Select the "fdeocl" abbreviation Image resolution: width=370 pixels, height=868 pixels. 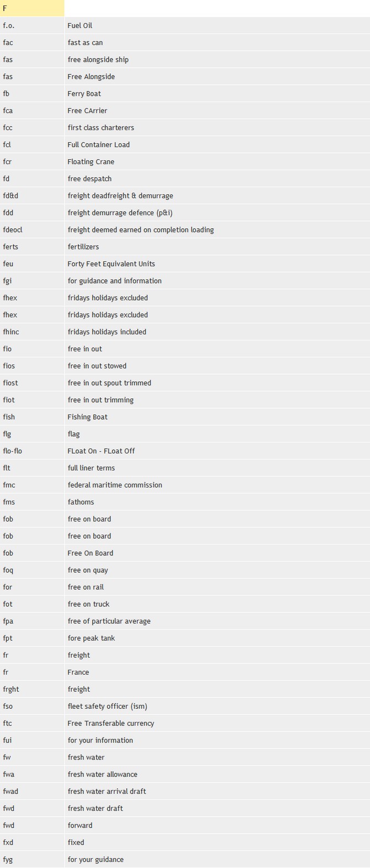click(13, 230)
